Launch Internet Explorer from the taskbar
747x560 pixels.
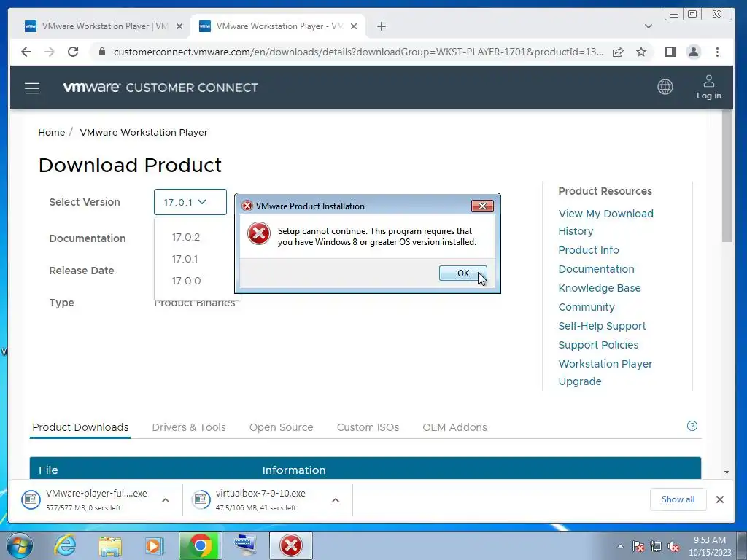[x=65, y=545]
